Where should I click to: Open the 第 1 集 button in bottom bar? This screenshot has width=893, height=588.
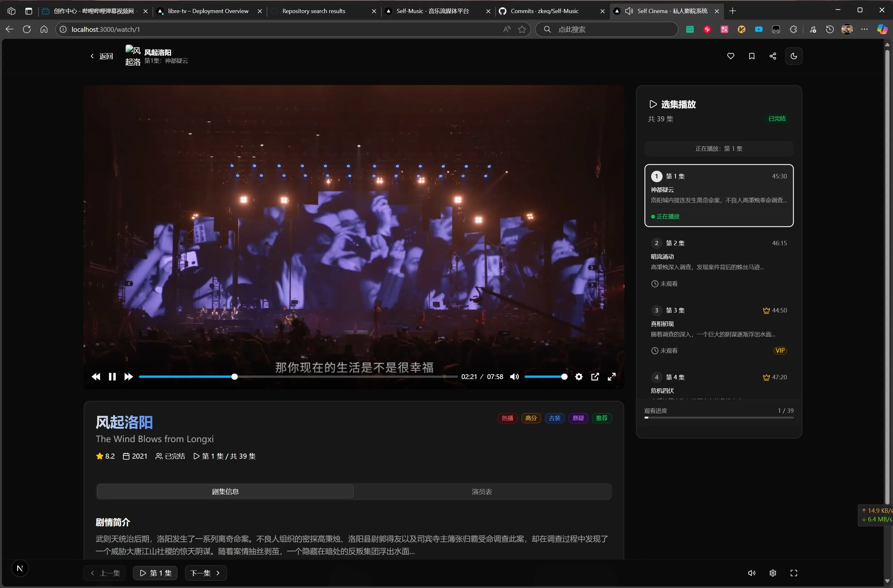(x=155, y=573)
